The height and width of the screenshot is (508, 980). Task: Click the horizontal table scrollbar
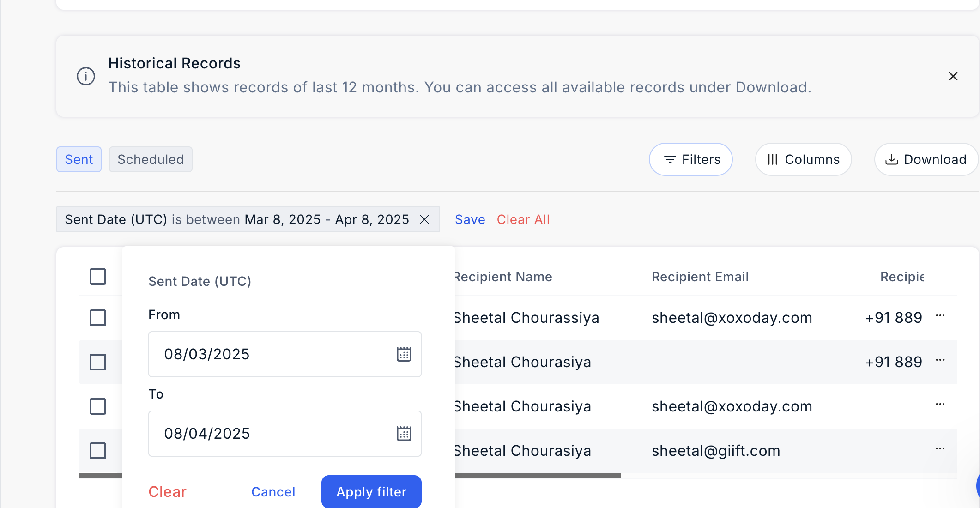point(536,476)
